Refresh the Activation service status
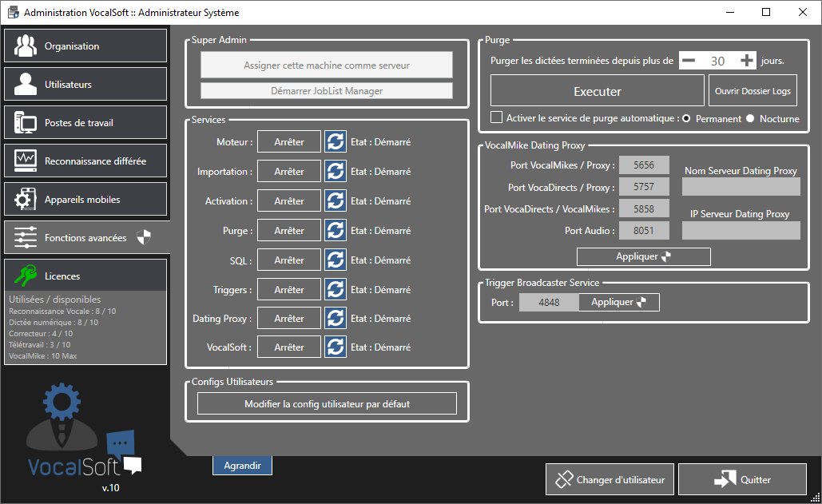This screenshot has width=822, height=504. coord(336,201)
